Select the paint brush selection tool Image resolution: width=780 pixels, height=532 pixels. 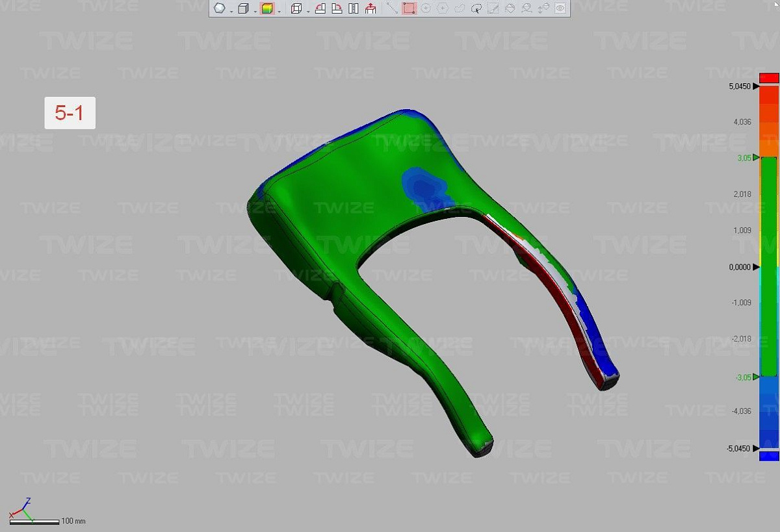coord(493,8)
